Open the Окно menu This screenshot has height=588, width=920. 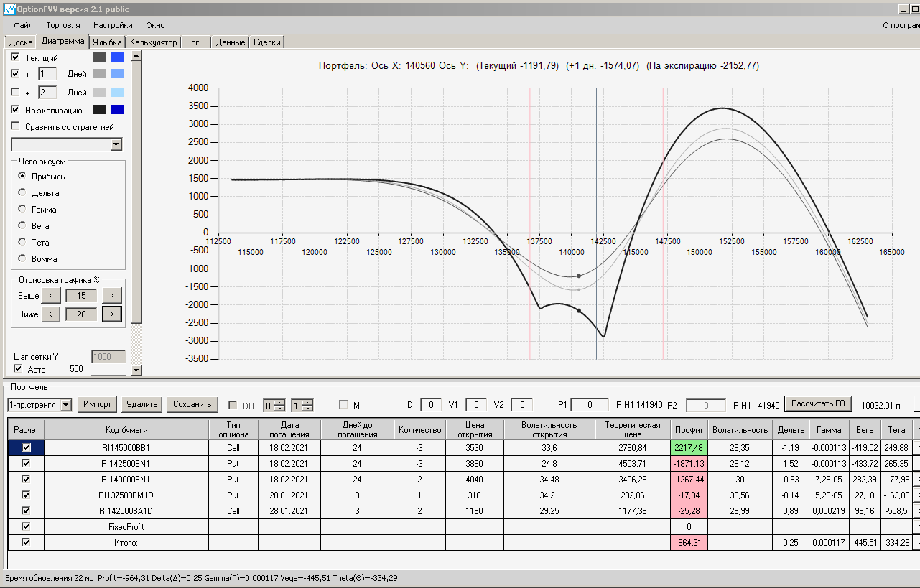[155, 25]
